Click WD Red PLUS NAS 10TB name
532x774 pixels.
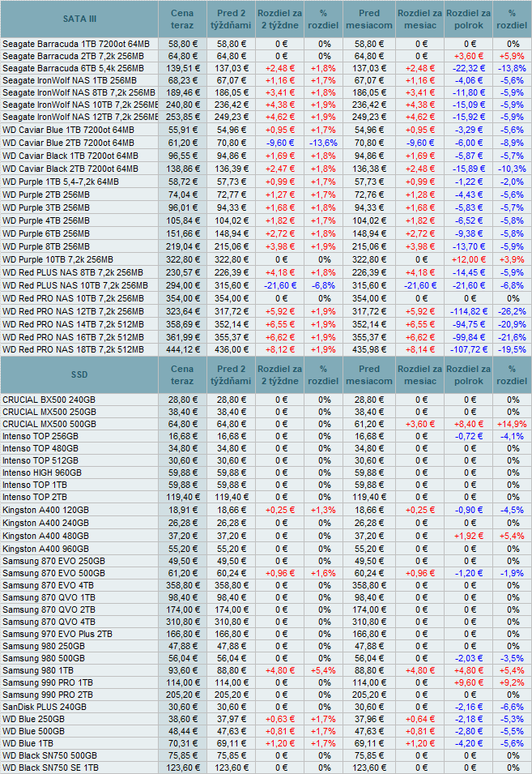coord(75,285)
